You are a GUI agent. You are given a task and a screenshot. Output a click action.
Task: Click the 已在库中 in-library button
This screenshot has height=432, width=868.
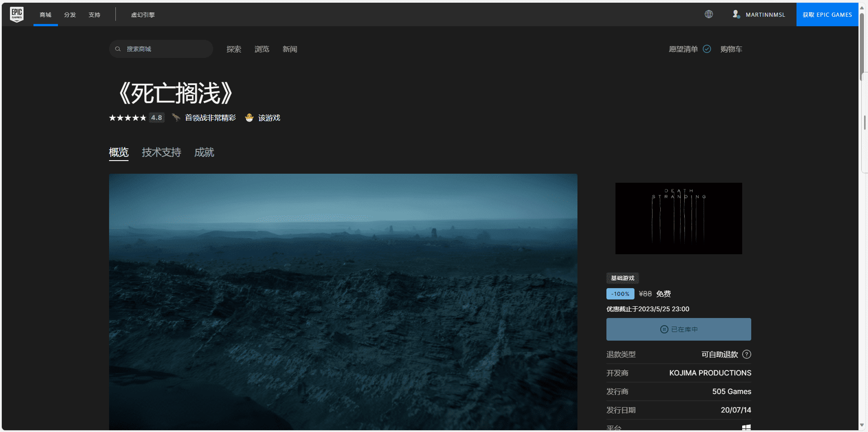(678, 329)
